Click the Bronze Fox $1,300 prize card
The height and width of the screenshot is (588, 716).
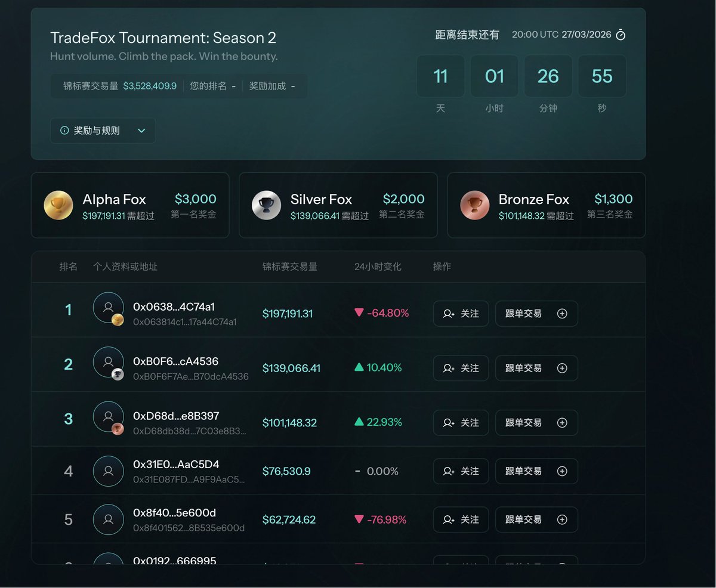[547, 205]
